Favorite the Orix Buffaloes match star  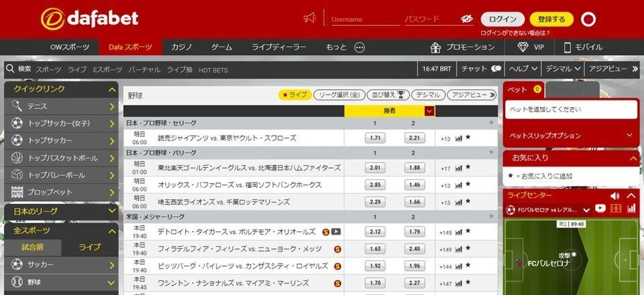point(468,184)
